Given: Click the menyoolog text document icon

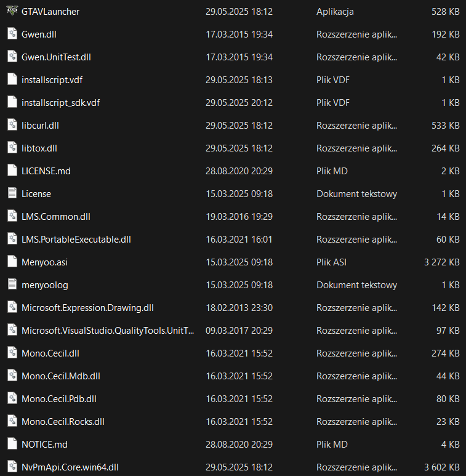Looking at the screenshot, I should click(12, 284).
